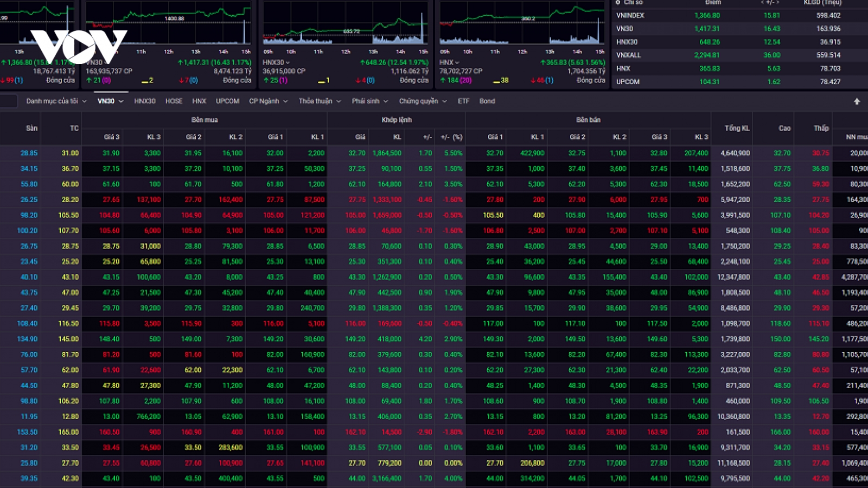Click the upload arrow icon above the table
868x488 pixels.
pos(857,101)
